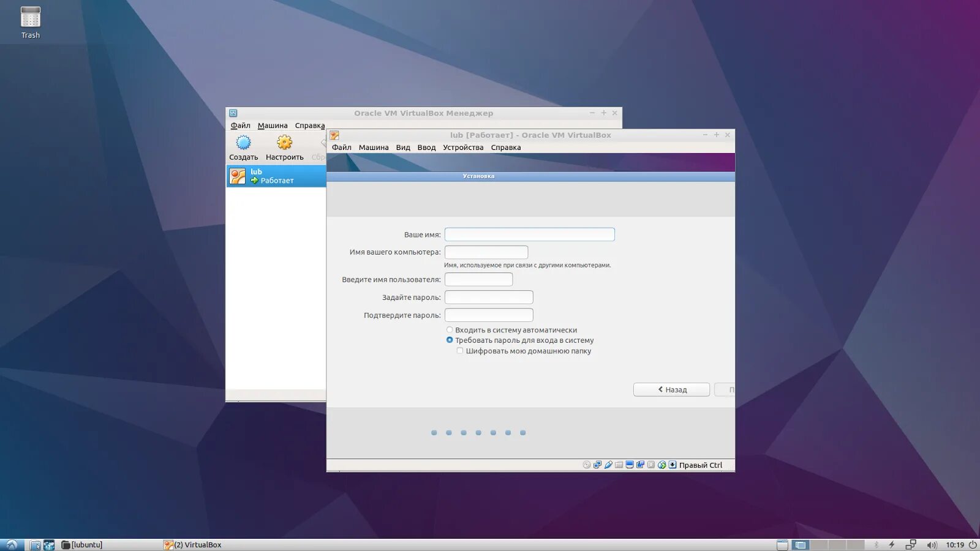Switch to the second workspace in the pager
The image size is (980, 551).
click(819, 545)
